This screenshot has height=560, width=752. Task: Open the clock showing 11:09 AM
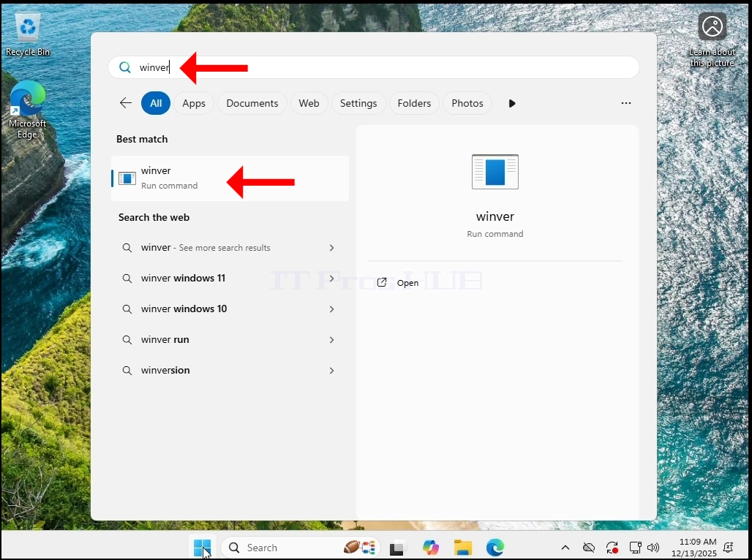(694, 547)
